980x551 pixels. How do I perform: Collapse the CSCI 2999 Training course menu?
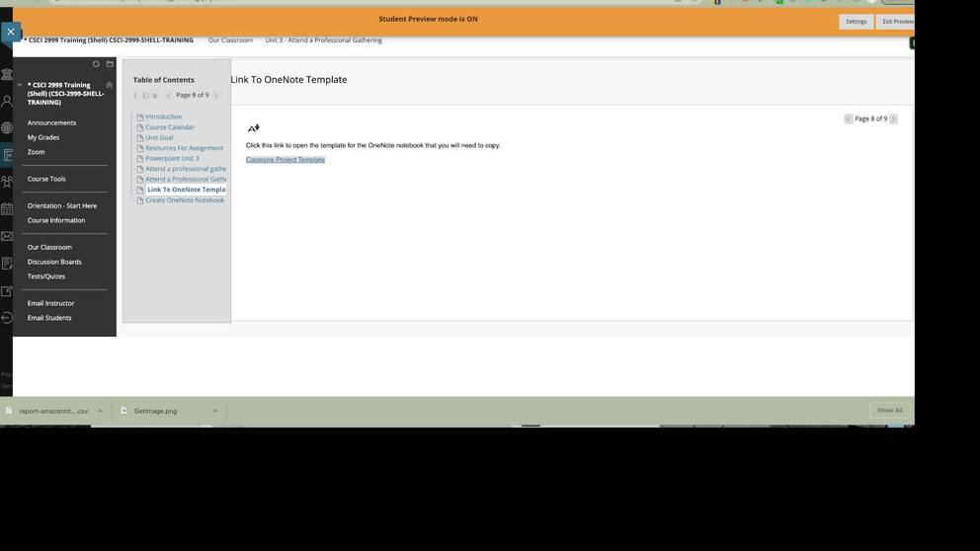coord(20,85)
